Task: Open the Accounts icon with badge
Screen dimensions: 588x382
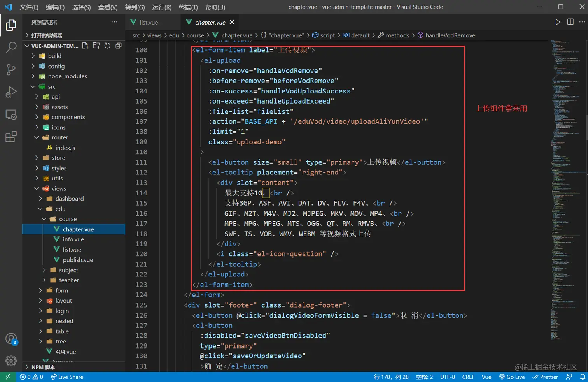Action: tap(11, 339)
